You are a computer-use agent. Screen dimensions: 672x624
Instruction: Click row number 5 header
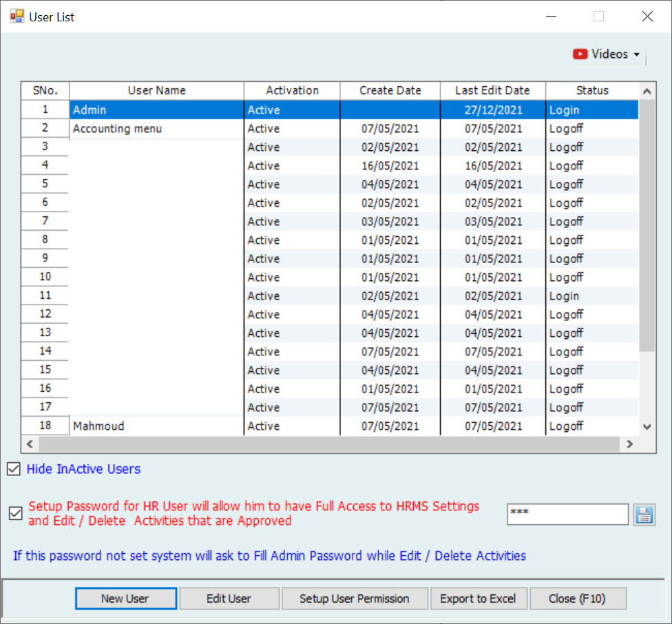(45, 184)
